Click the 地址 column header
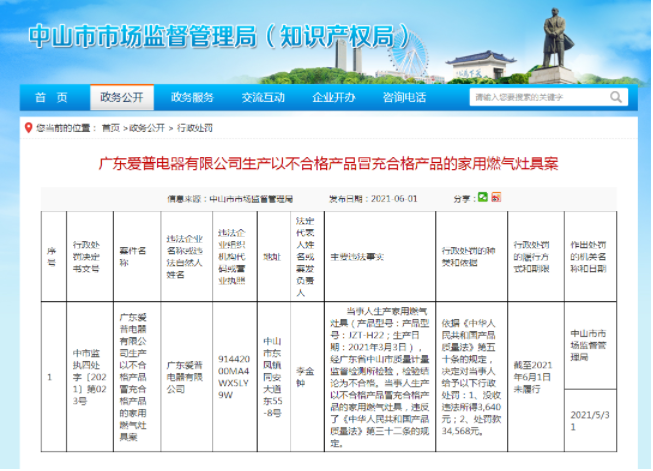The height and width of the screenshot is (471, 653). coord(274,257)
